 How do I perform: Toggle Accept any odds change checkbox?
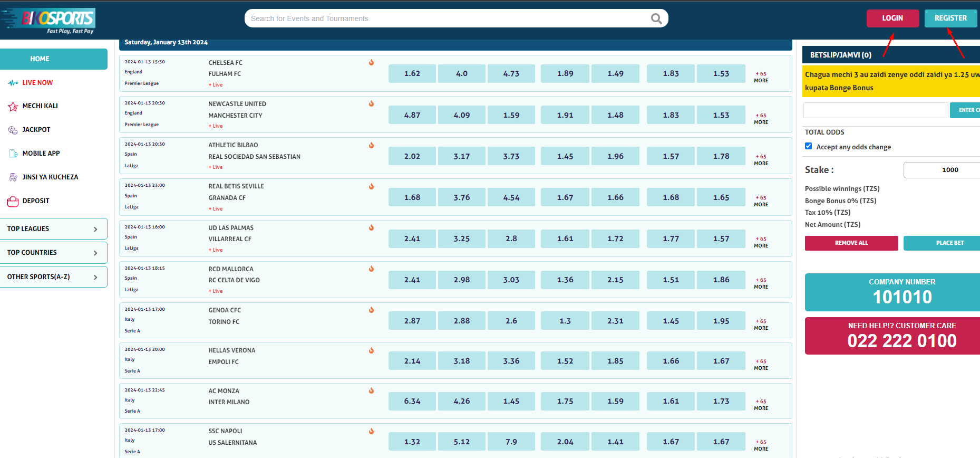pos(808,146)
